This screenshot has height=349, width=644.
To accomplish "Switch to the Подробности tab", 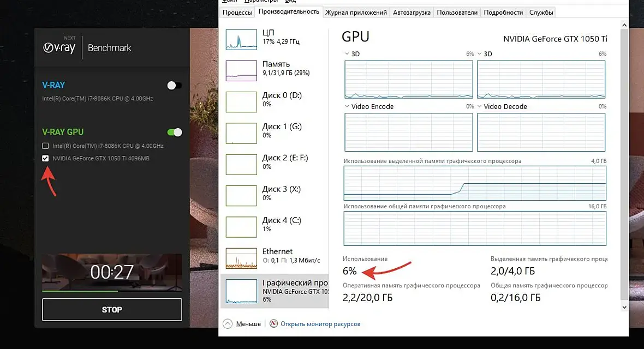I will pyautogui.click(x=503, y=13).
